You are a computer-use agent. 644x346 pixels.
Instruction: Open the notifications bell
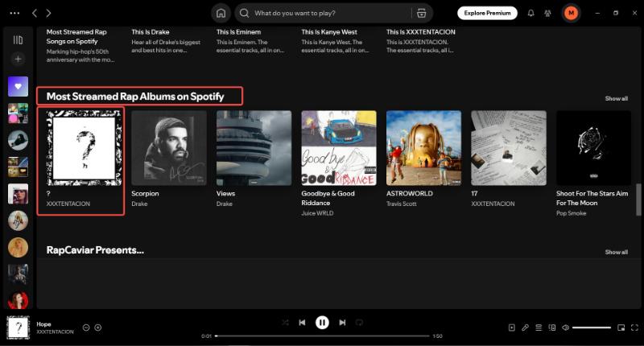click(x=530, y=13)
